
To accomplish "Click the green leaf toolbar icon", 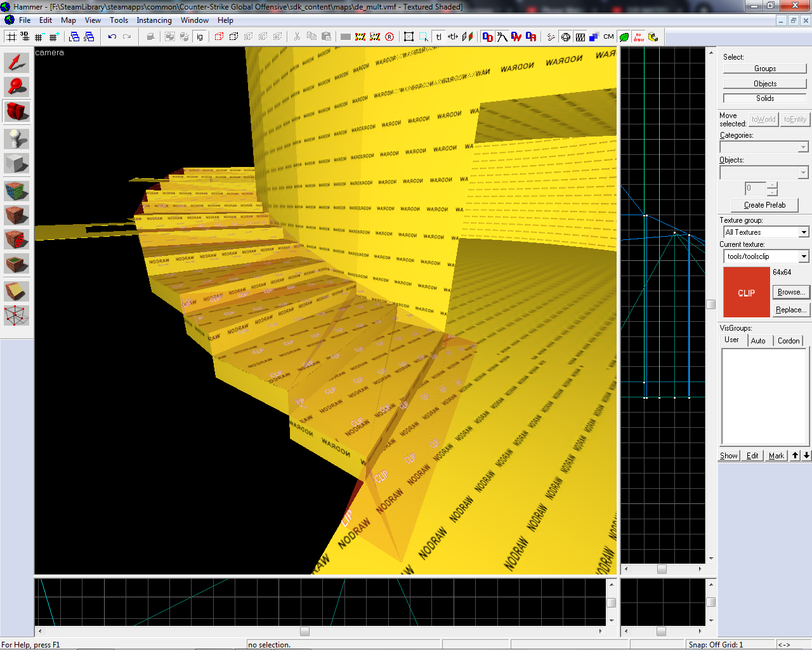I will (x=624, y=37).
